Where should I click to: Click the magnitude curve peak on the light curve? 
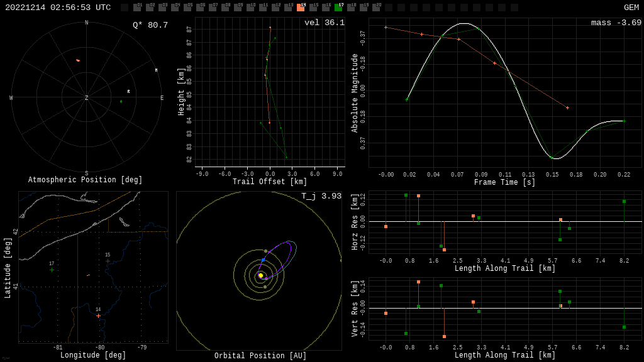pos(464,24)
